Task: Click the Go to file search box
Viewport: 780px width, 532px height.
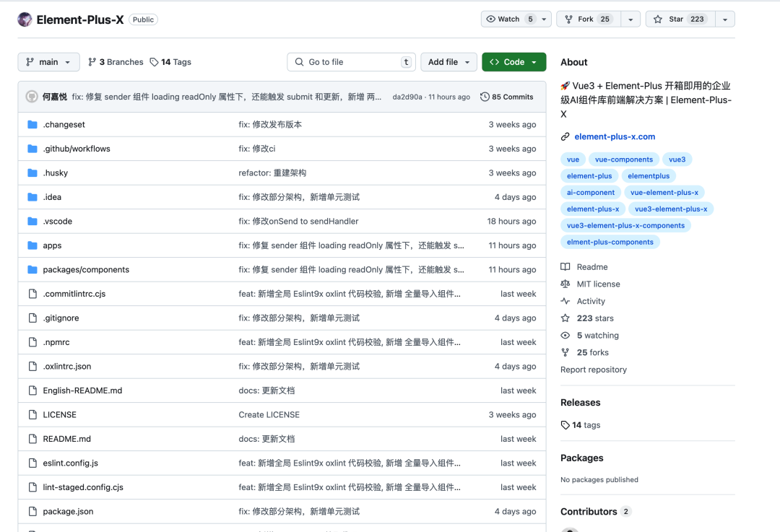Action: [x=351, y=62]
